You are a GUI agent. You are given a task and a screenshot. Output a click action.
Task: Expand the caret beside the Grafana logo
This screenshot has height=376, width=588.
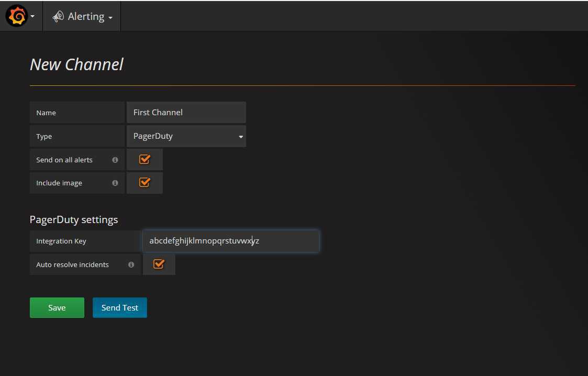[x=32, y=16]
